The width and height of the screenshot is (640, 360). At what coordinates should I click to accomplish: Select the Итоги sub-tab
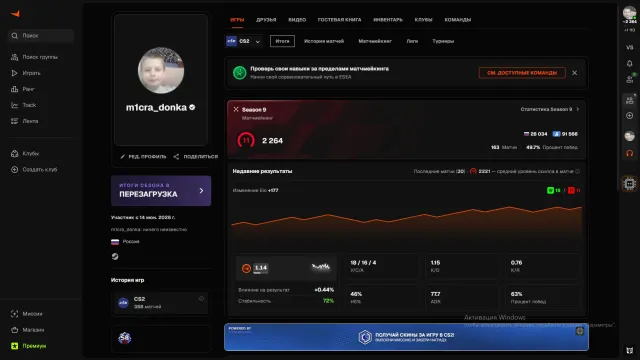tap(282, 41)
